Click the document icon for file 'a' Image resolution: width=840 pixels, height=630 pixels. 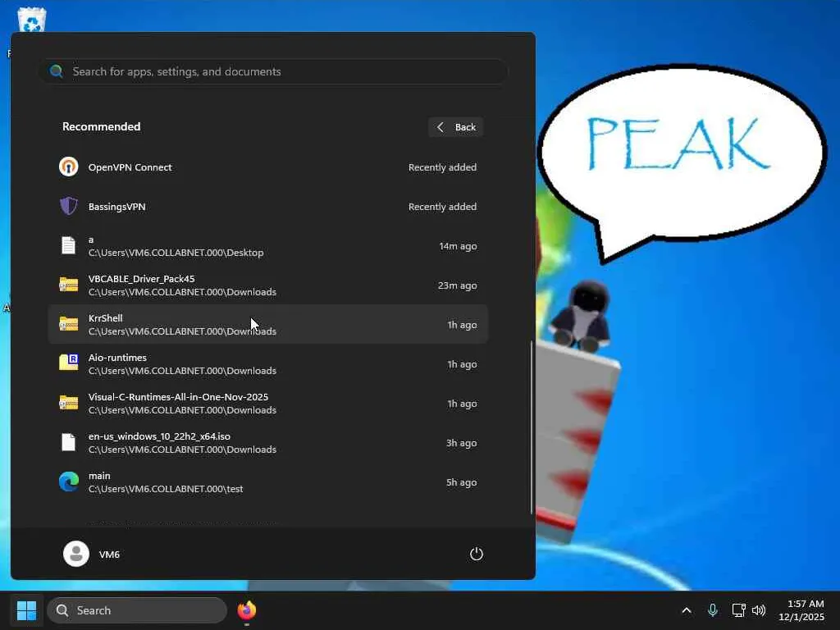[x=69, y=245]
